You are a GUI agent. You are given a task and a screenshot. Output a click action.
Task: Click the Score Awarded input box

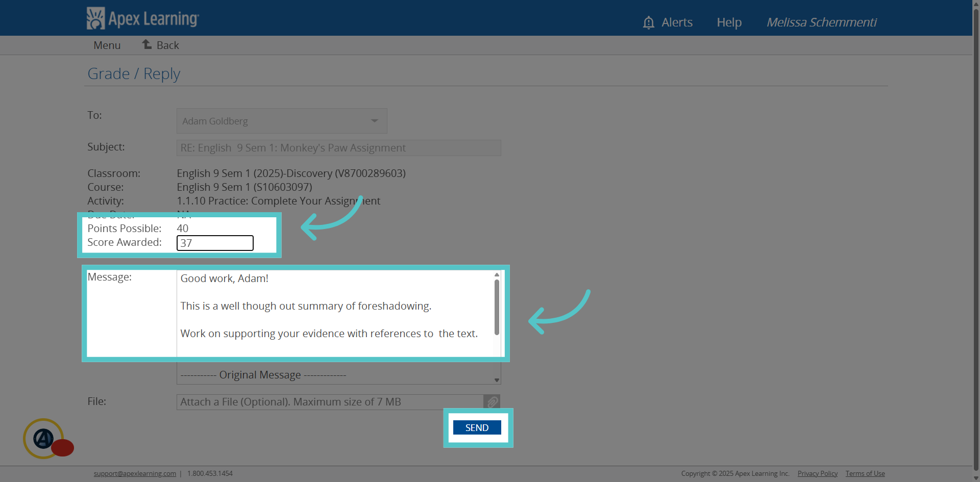(x=215, y=243)
